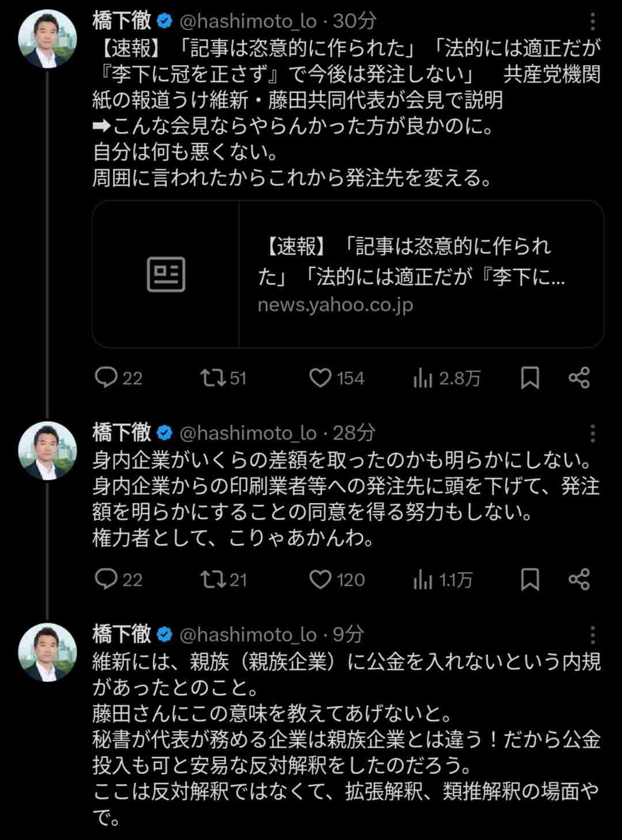Like the second tweet with 120 likes

tap(320, 580)
